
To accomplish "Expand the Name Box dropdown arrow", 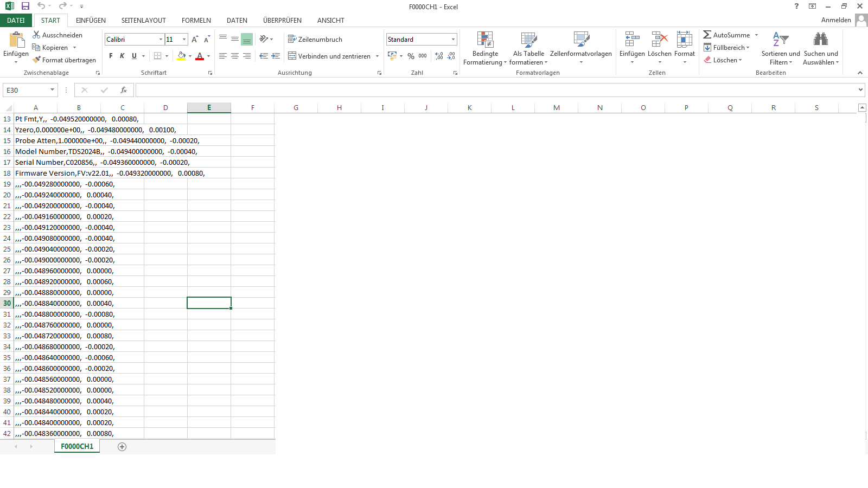I will 52,90.
